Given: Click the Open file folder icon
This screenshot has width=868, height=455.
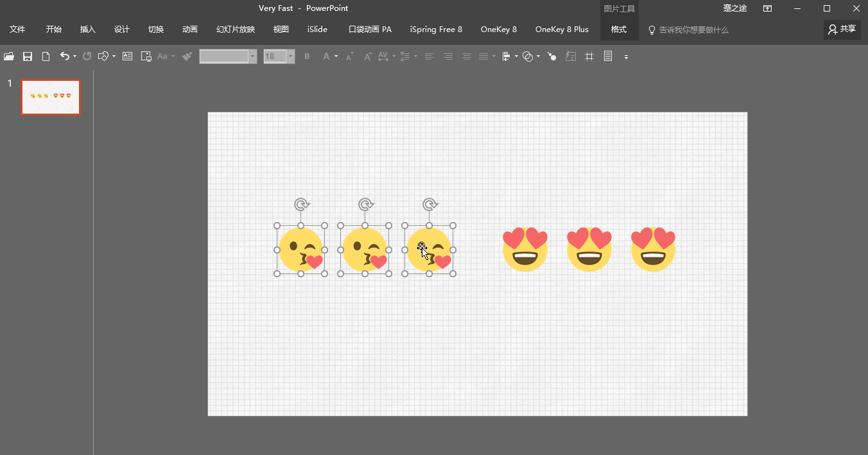Looking at the screenshot, I should 9,56.
